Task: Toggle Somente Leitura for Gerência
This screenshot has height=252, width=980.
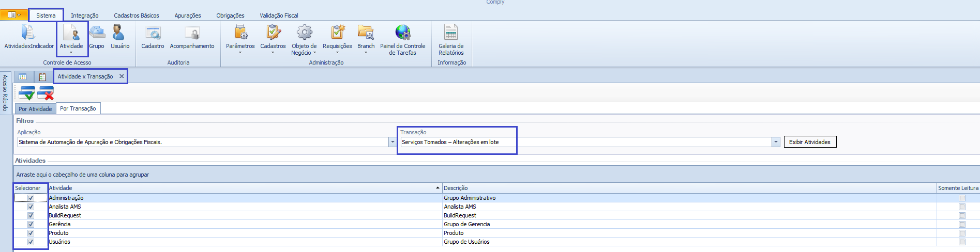Action: pyautogui.click(x=962, y=225)
